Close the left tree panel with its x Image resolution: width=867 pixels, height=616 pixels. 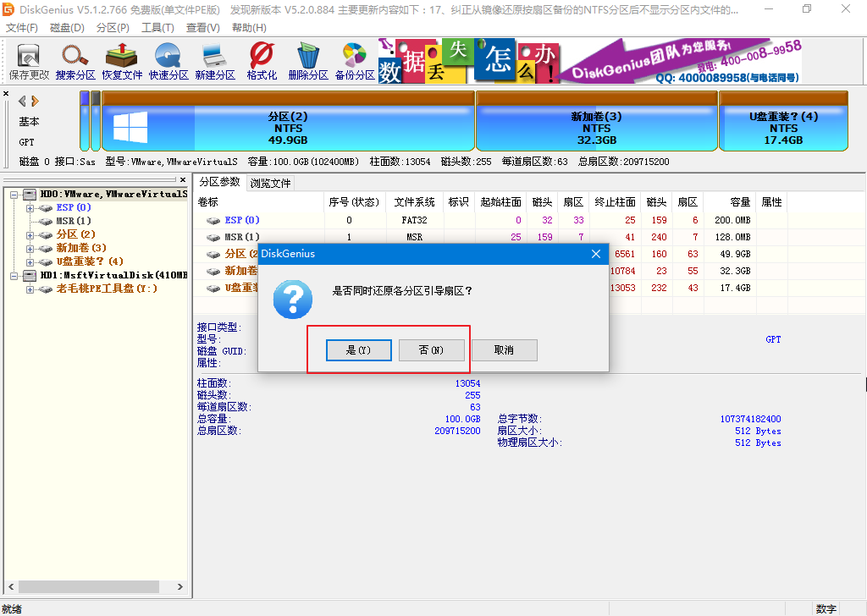click(183, 179)
